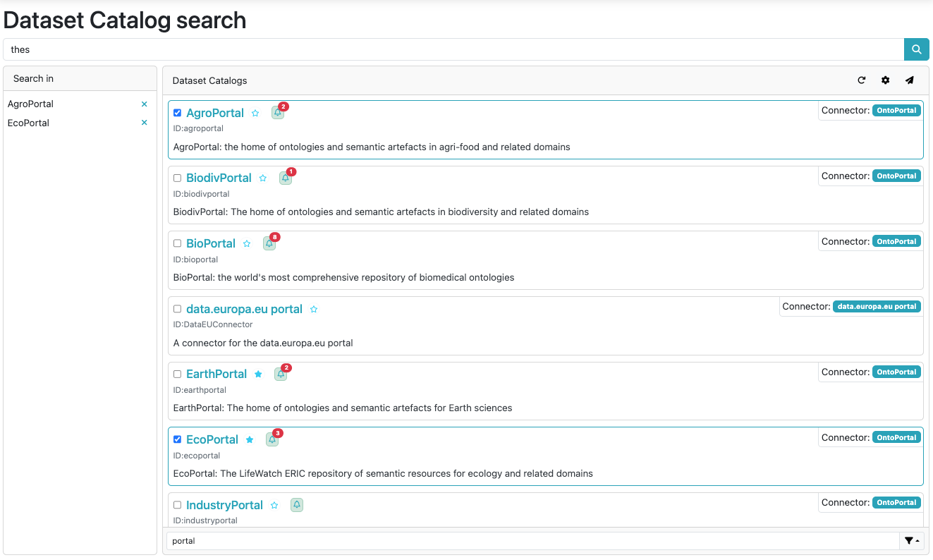Remove EcoPortal from Search in list

coord(144,122)
